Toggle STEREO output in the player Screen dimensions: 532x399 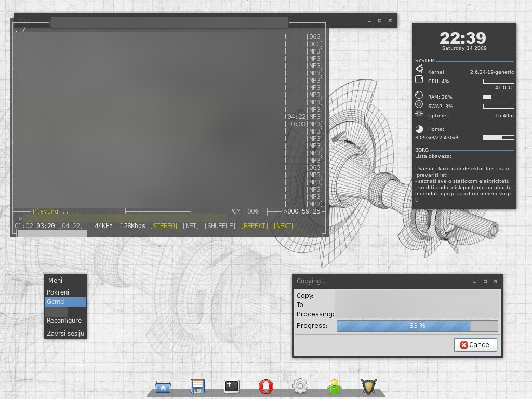pos(164,225)
